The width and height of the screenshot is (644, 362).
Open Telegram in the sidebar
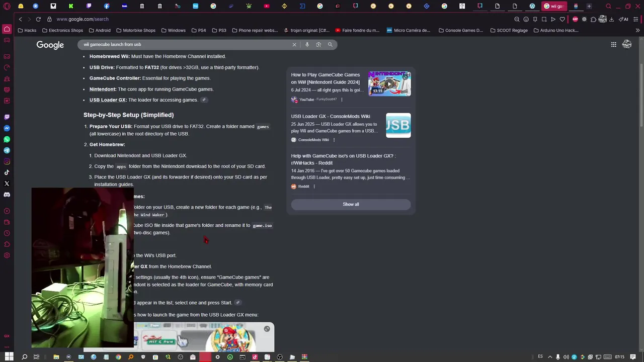coord(7,150)
